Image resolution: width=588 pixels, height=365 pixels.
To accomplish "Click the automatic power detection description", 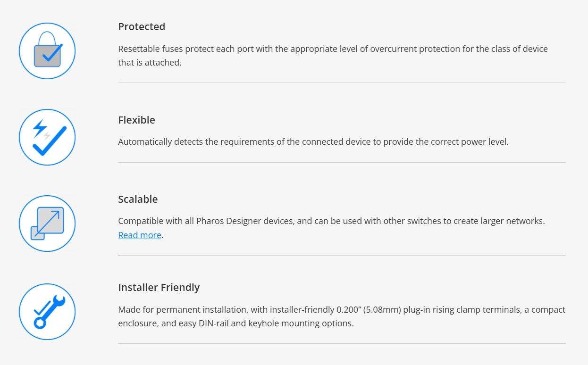I will [313, 142].
